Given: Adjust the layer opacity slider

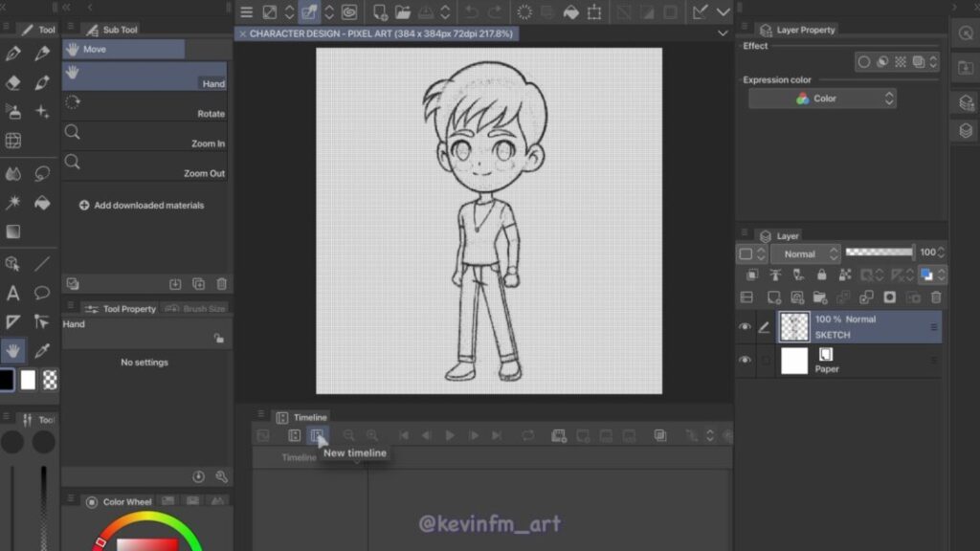Looking at the screenshot, I should 880,253.
